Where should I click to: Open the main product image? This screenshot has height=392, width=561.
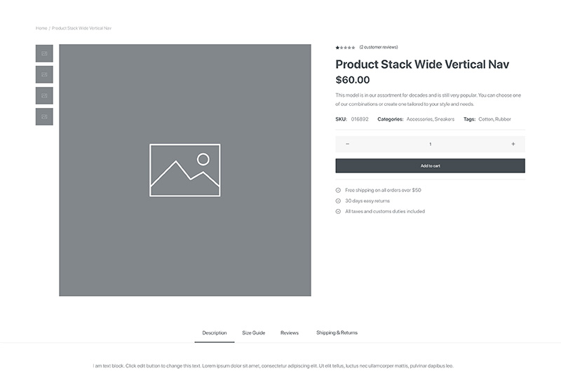point(185,170)
